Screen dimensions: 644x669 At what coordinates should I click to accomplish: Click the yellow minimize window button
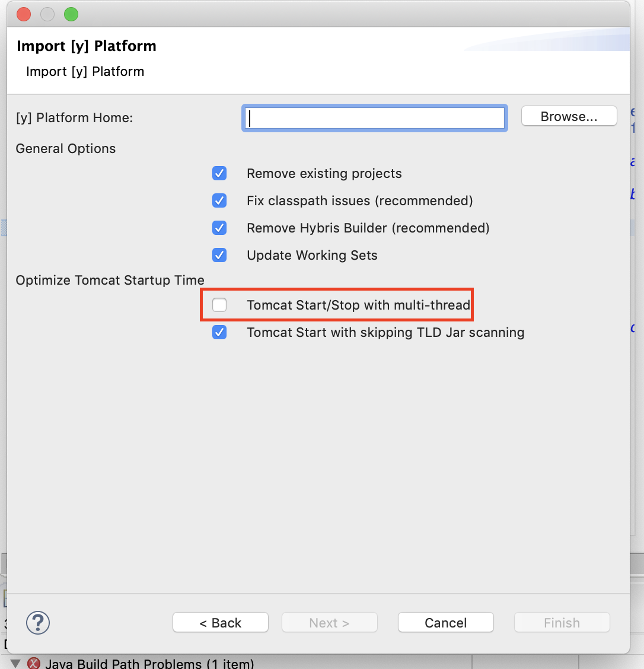(x=47, y=14)
